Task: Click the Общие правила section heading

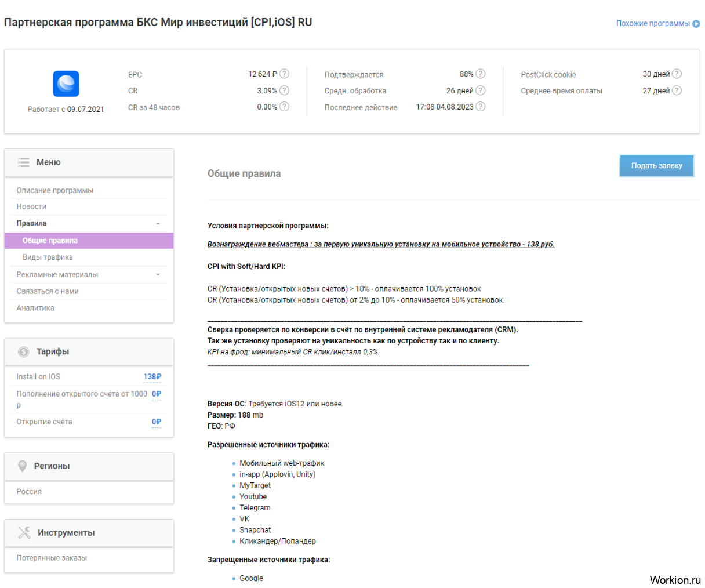Action: (x=244, y=173)
